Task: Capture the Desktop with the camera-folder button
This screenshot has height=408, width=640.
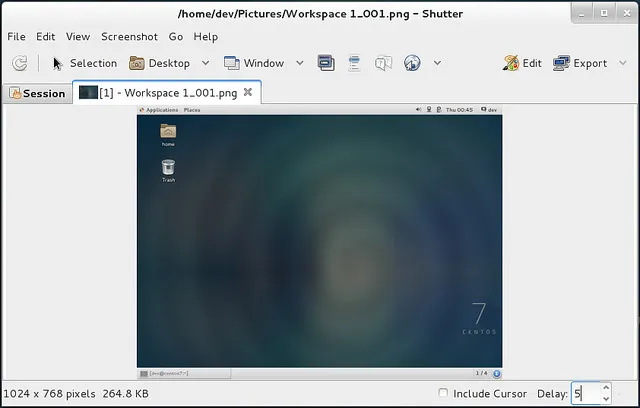Action: pyautogui.click(x=160, y=63)
